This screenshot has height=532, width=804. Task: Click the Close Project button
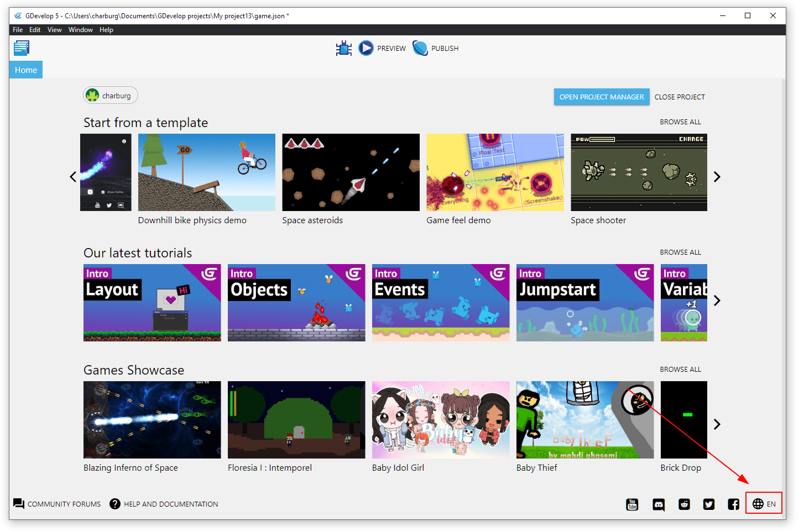coord(680,97)
